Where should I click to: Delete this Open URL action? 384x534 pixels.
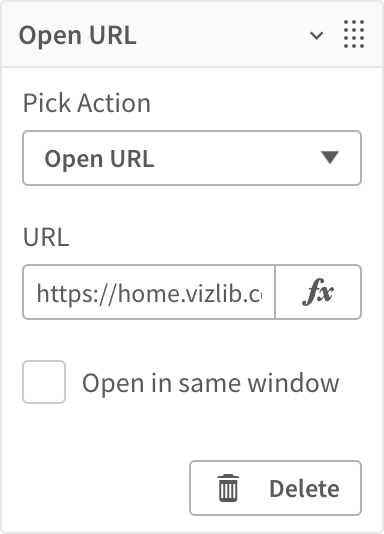275,488
